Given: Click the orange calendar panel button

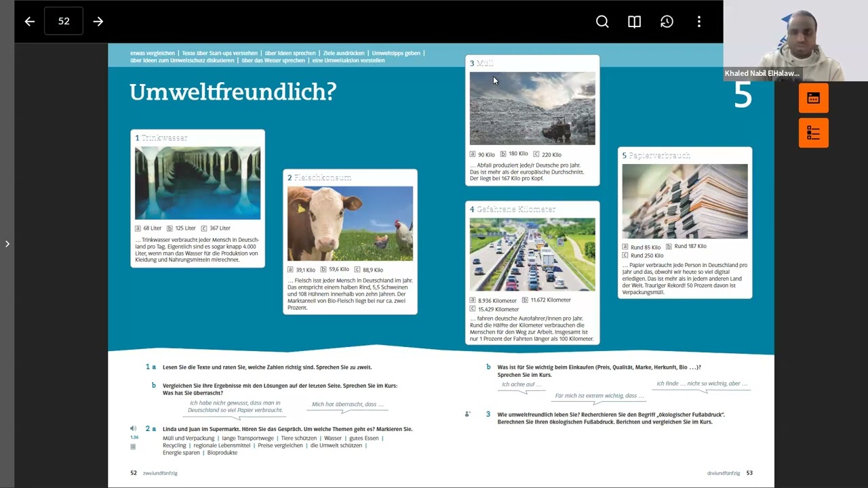Looking at the screenshot, I should click(813, 98).
